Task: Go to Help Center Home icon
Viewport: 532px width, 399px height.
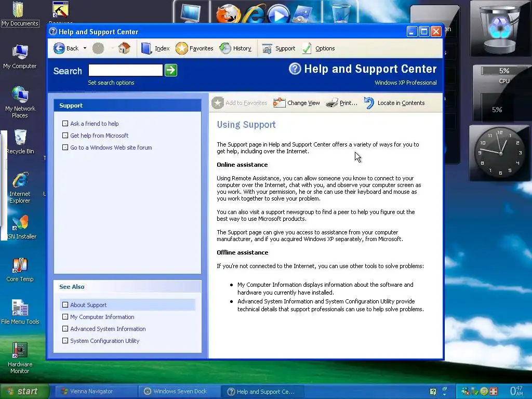Action: 124,48
